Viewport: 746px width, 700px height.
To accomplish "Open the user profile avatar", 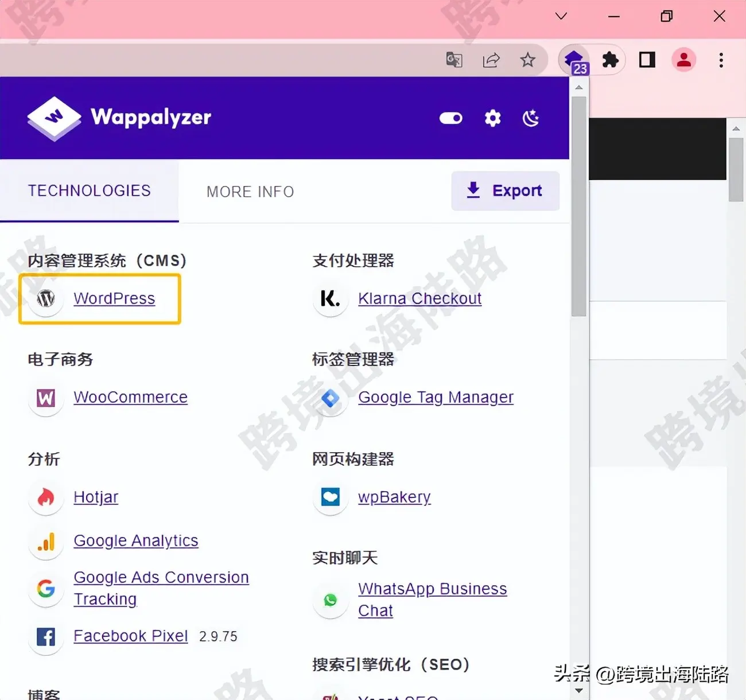I will (x=683, y=60).
